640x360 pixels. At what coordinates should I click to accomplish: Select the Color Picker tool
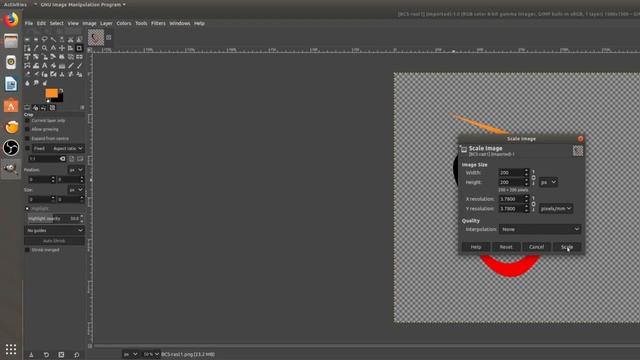click(x=36, y=48)
